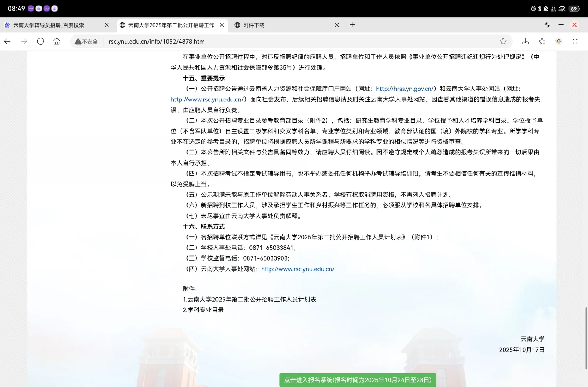Screen dimensions: 588x387
Task: Close the 云南大学2025年第二批公开招聘 tab
Action: [222, 25]
